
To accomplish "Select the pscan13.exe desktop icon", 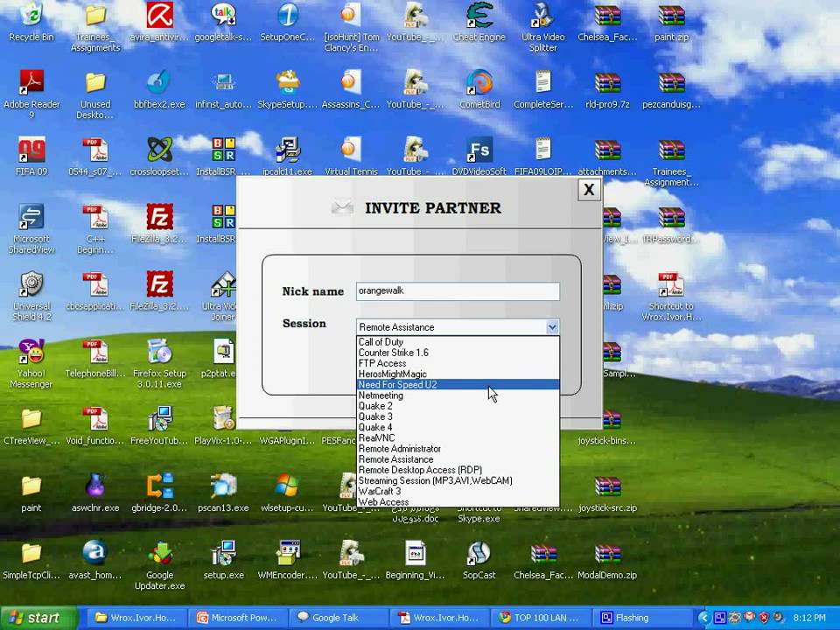I will point(223,493).
